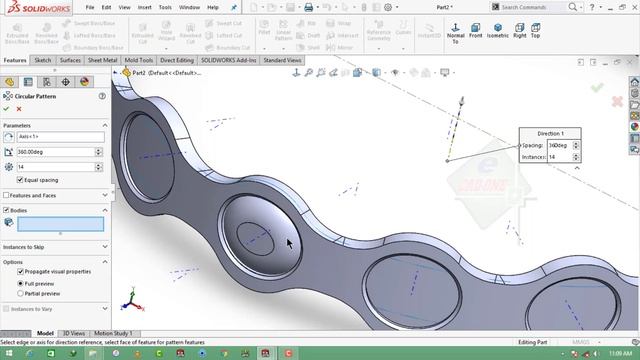Expand the Instances to Vary section
The image size is (640, 360).
click(x=105, y=309)
